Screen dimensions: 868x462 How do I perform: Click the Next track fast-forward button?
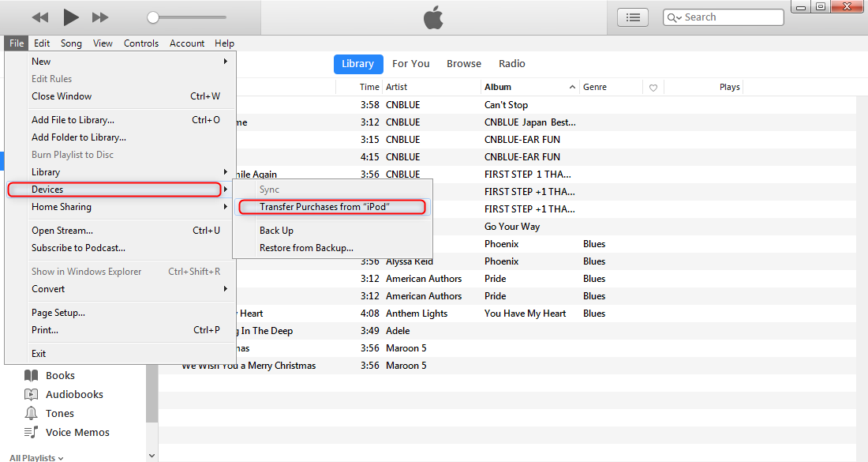tap(100, 17)
